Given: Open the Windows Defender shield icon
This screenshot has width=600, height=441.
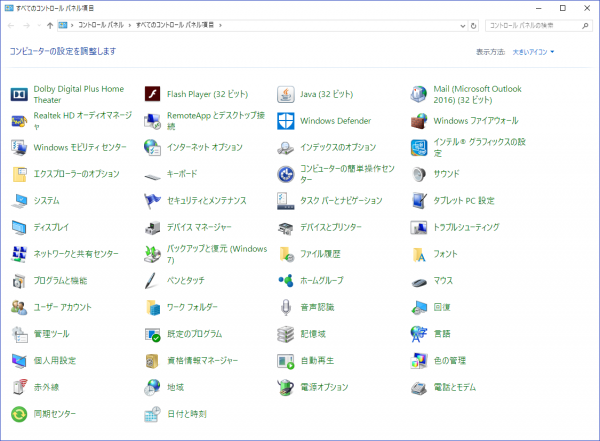Looking at the screenshot, I should pos(285,121).
